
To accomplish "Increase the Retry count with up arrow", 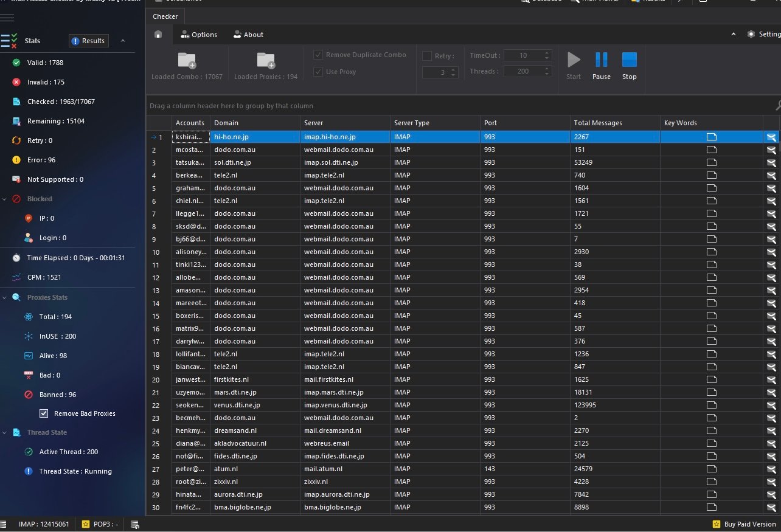I will point(453,70).
